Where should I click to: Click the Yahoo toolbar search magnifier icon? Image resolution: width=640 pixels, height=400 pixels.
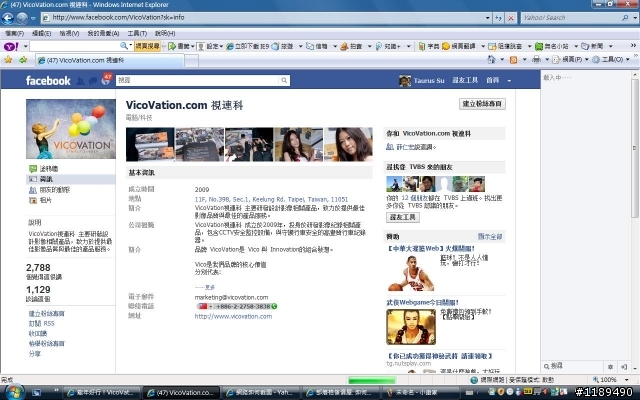pyautogui.click(x=124, y=46)
